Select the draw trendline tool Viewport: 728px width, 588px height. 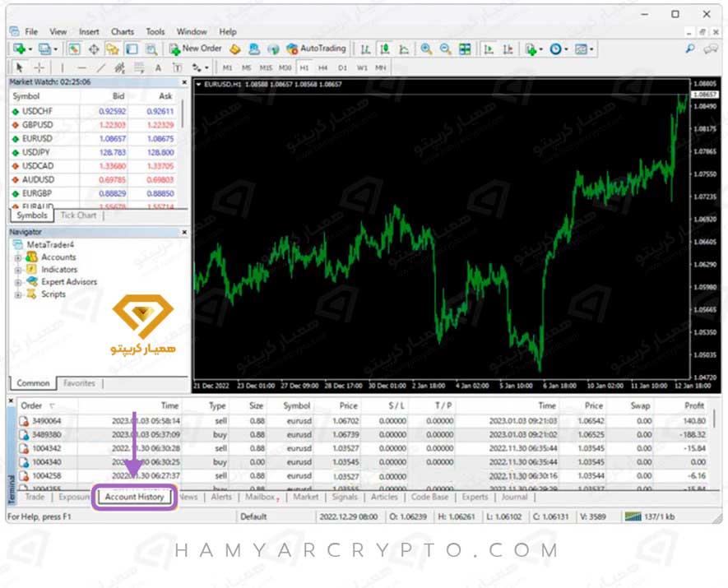[101, 67]
